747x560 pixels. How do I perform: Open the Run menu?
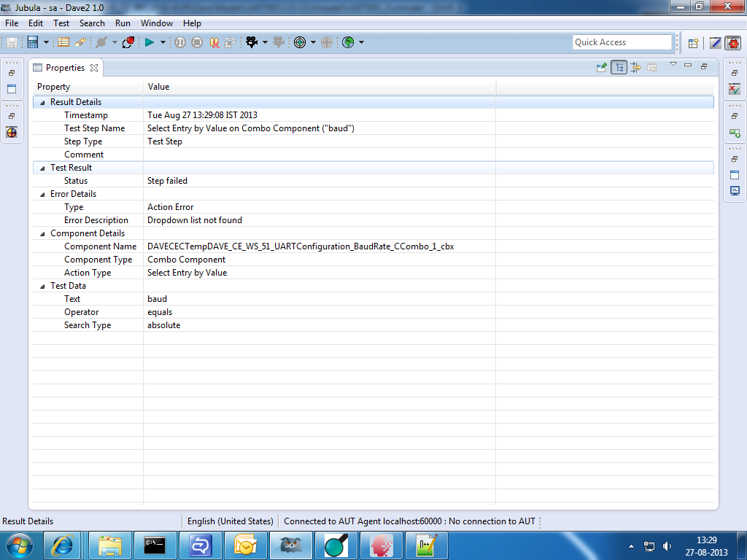(123, 23)
